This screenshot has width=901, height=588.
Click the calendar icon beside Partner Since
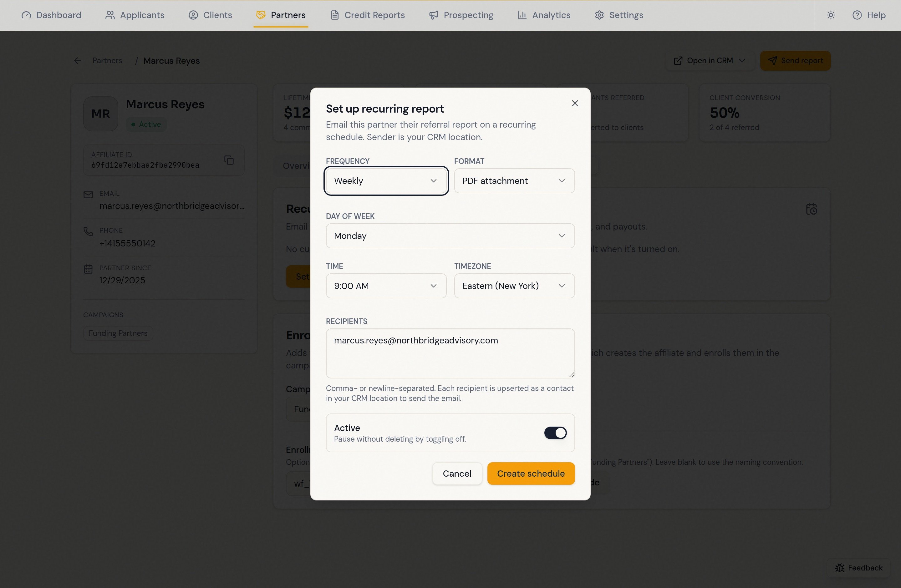88,269
